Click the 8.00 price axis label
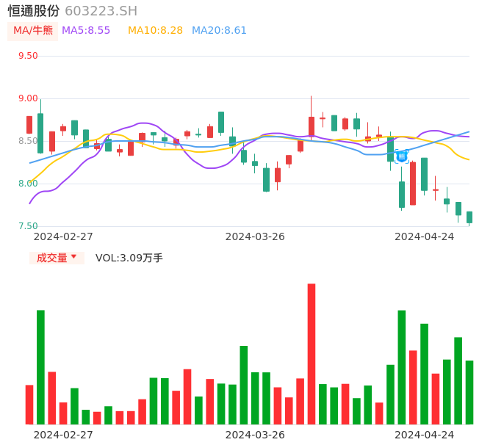The width and height of the screenshot is (504, 445). [x=28, y=184]
